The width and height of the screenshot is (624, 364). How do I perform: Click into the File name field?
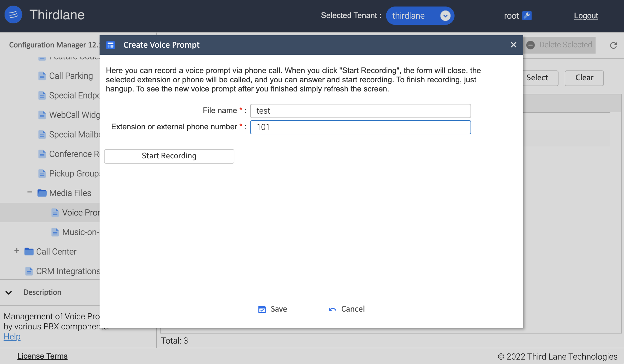360,111
